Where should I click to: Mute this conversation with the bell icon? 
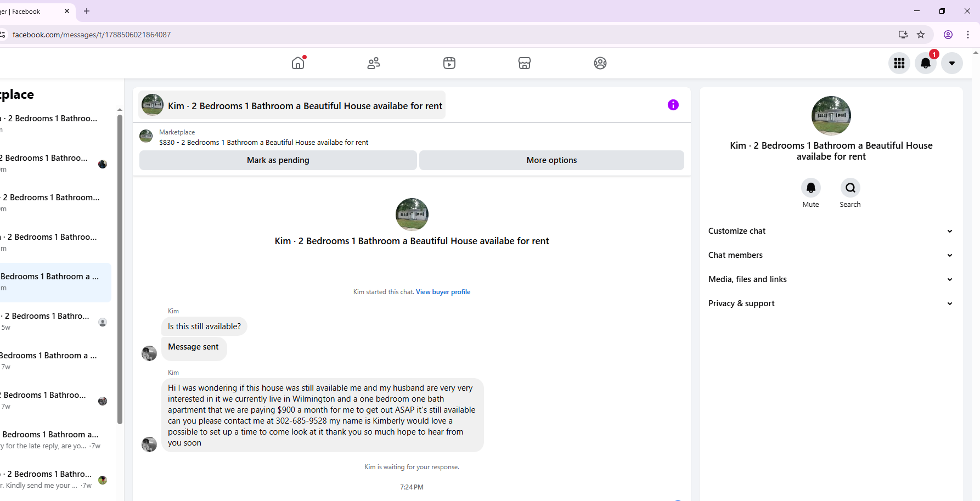pyautogui.click(x=811, y=188)
